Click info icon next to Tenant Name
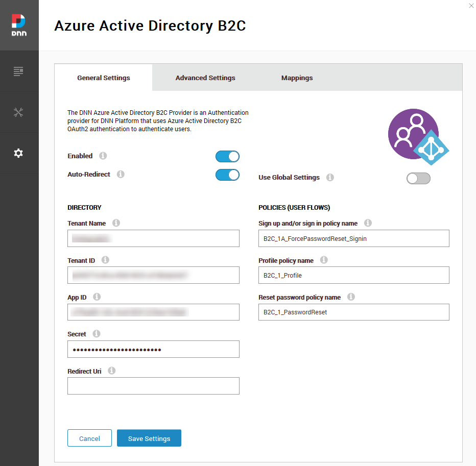The height and width of the screenshot is (466, 476). 116,223
